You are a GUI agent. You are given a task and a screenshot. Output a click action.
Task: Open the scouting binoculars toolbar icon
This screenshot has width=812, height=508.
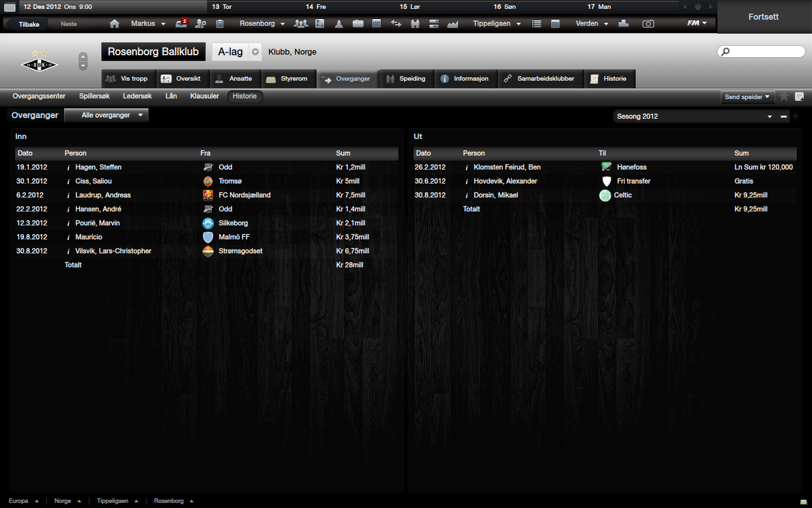point(416,23)
